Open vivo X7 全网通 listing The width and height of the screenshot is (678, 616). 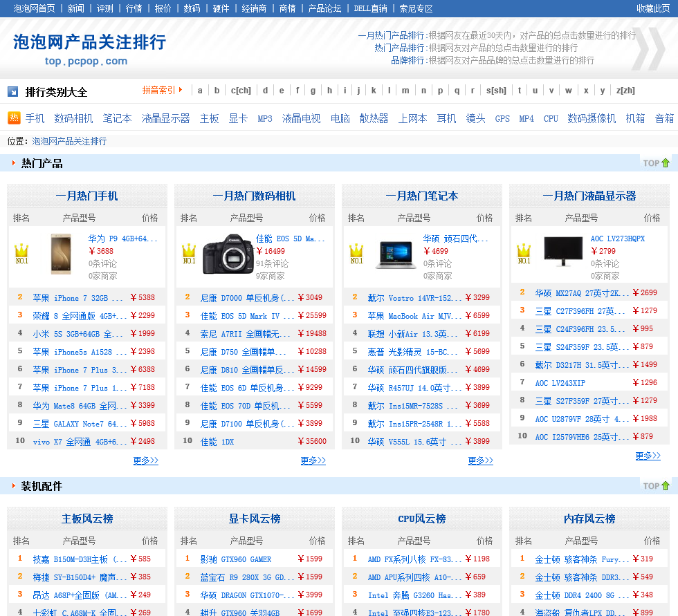tap(80, 442)
